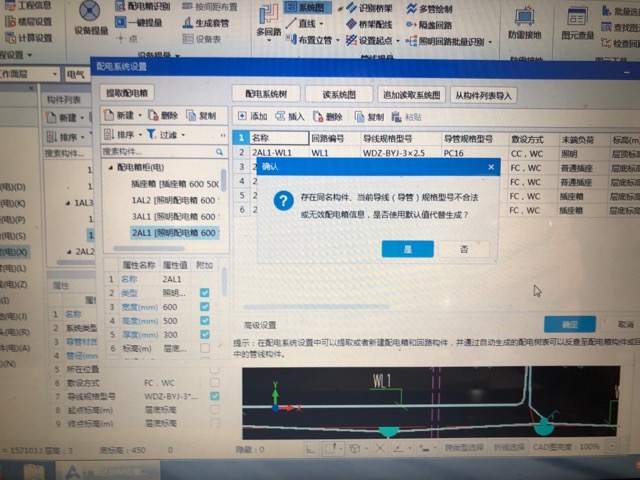
Task: Click 读系统图 button
Action: tap(339, 94)
